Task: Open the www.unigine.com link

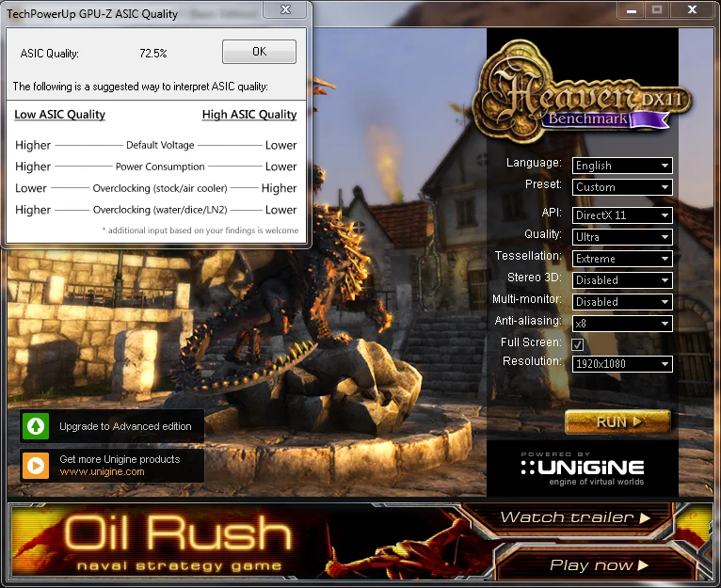Action: pyautogui.click(x=102, y=471)
